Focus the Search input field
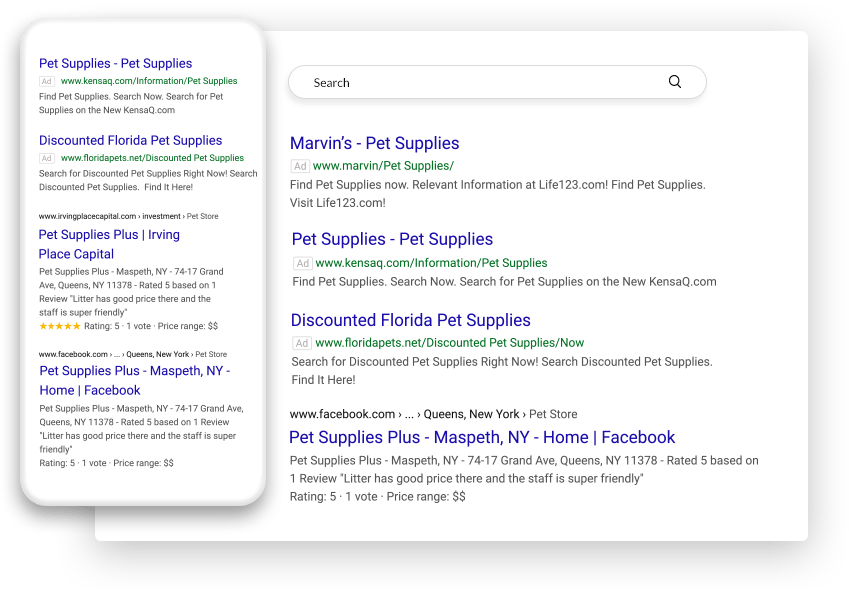This screenshot has width=849, height=592. coord(497,82)
